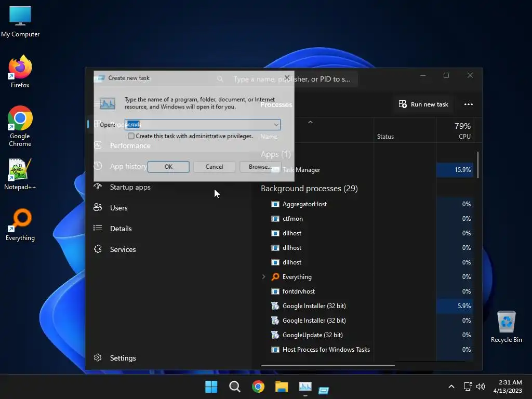Confirm with OK in Create new task
This screenshot has height=399, width=532.
[168, 167]
